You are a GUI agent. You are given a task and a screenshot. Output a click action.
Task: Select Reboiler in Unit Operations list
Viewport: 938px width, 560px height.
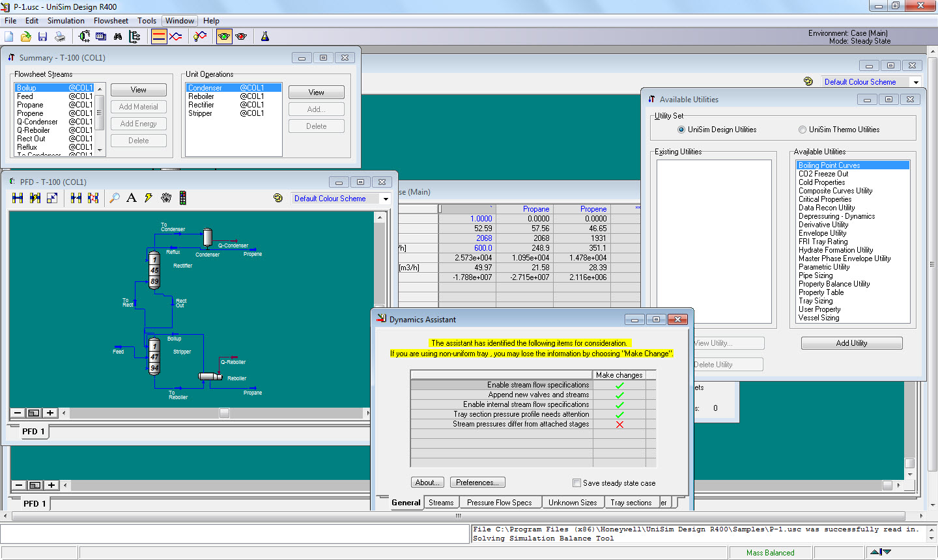tap(234, 96)
